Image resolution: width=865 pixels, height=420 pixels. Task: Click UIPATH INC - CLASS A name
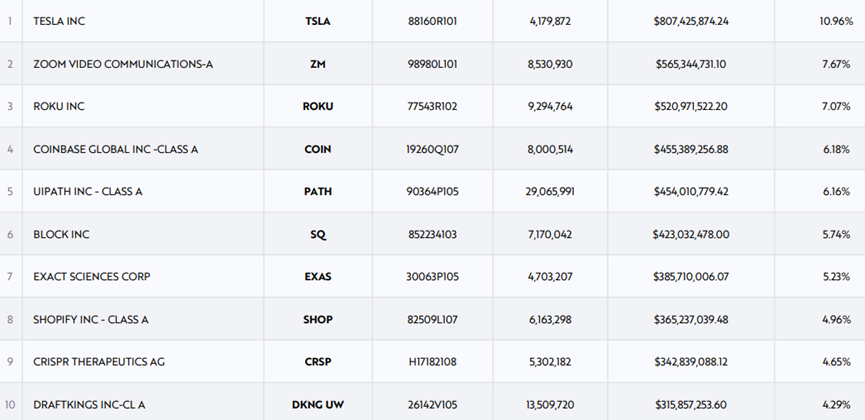(x=88, y=192)
